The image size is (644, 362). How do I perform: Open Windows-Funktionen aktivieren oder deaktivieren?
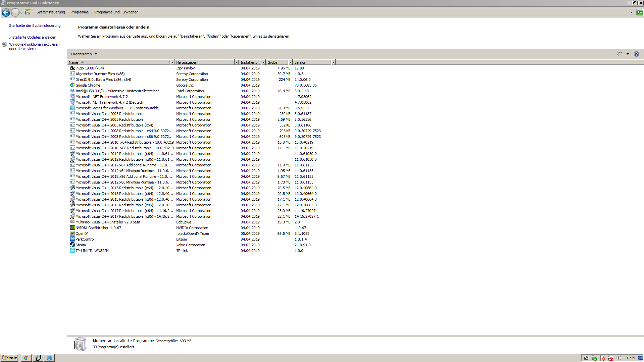[34, 46]
